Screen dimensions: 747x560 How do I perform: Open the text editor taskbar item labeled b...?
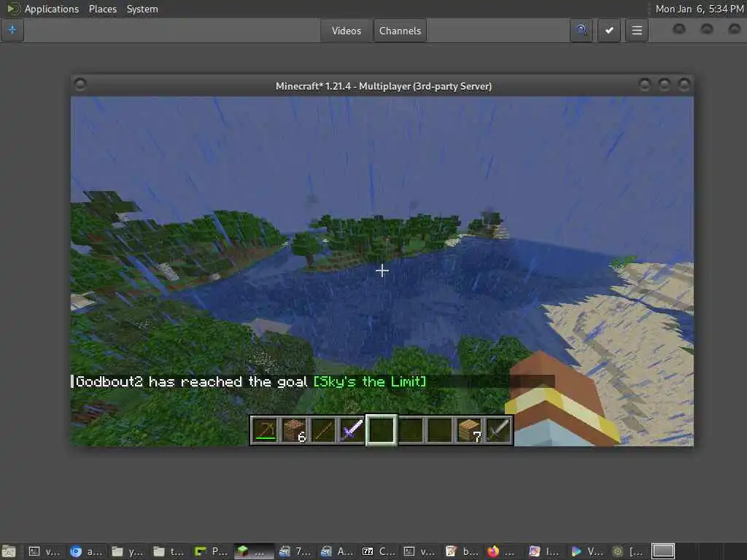(x=461, y=551)
